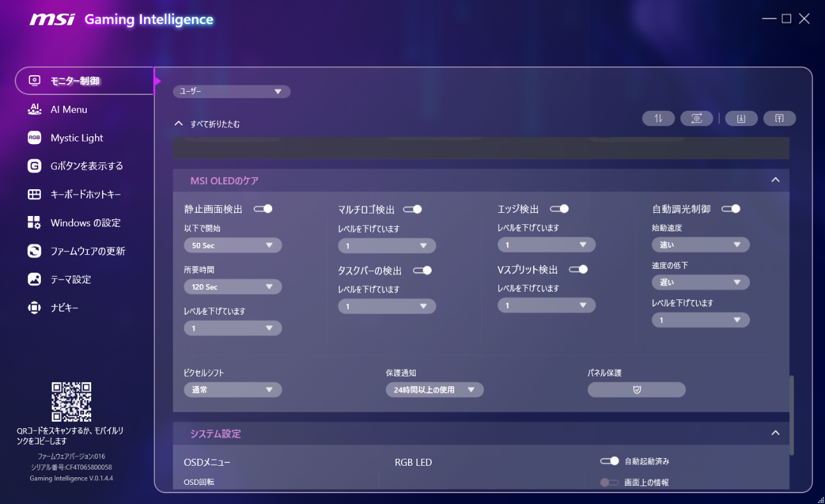Open Windows の設定 from the sidebar
The height and width of the screenshot is (504, 825).
click(x=84, y=222)
